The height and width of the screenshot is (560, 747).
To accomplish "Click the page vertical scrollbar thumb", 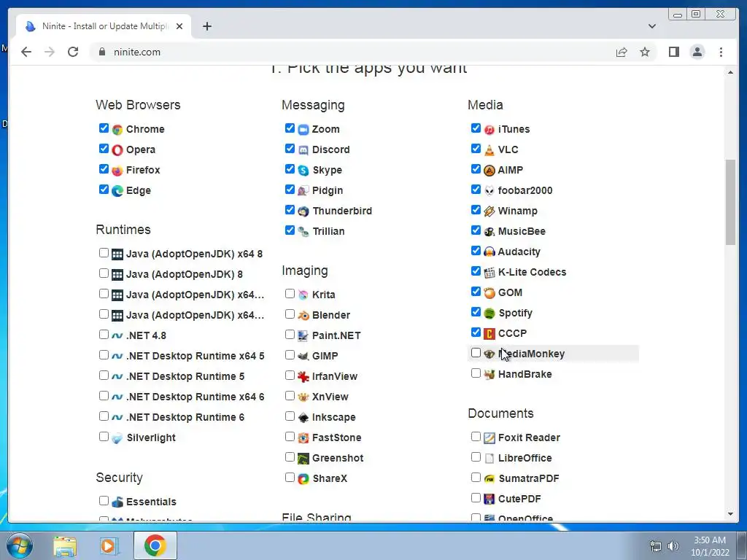I will pyautogui.click(x=730, y=203).
